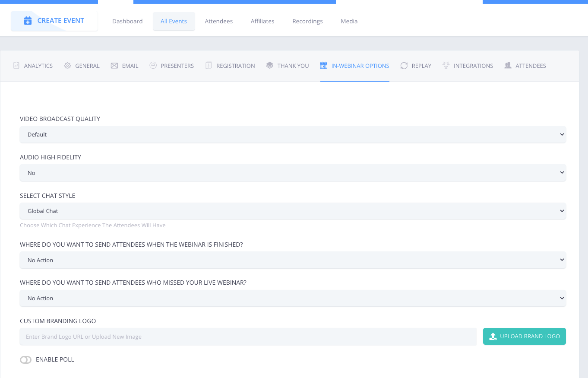Switch to the event-settings Attendees tab
The width and height of the screenshot is (588, 378).
525,66
